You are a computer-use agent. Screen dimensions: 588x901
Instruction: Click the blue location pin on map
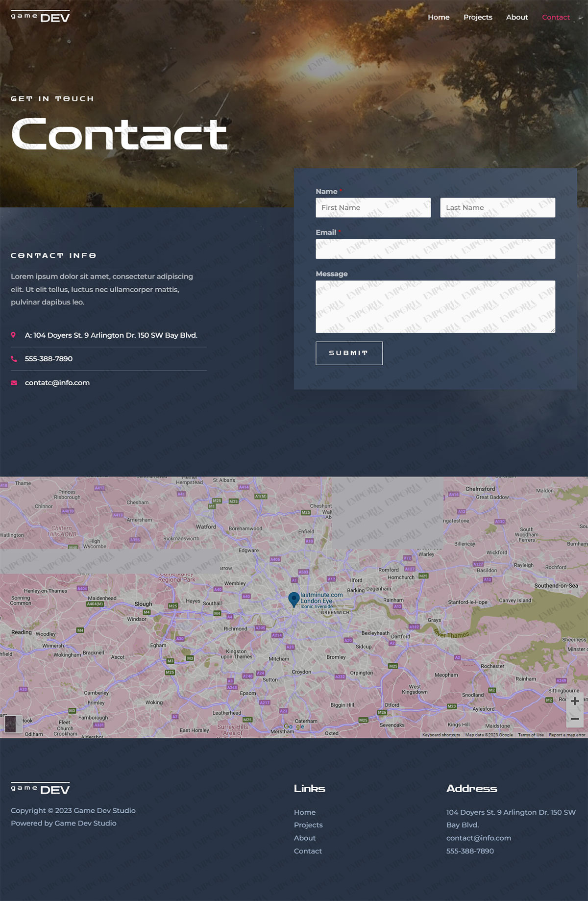(294, 599)
